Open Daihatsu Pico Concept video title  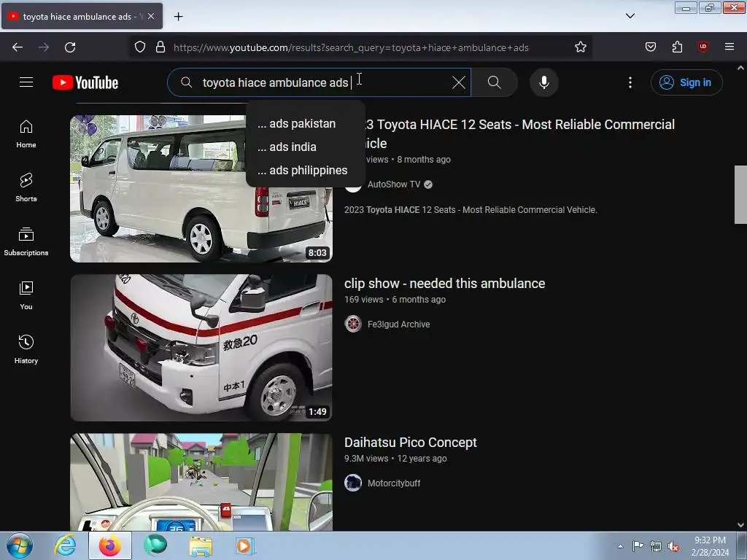[x=411, y=443]
